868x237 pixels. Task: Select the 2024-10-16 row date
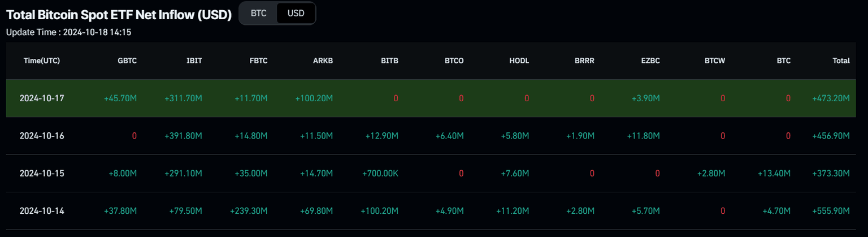point(42,136)
